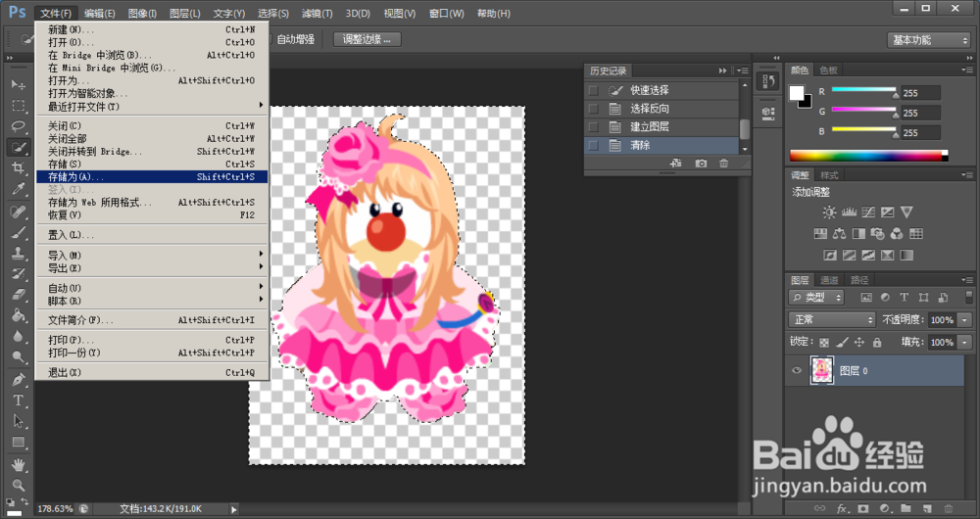Add a Curves adjustment

coord(868,212)
